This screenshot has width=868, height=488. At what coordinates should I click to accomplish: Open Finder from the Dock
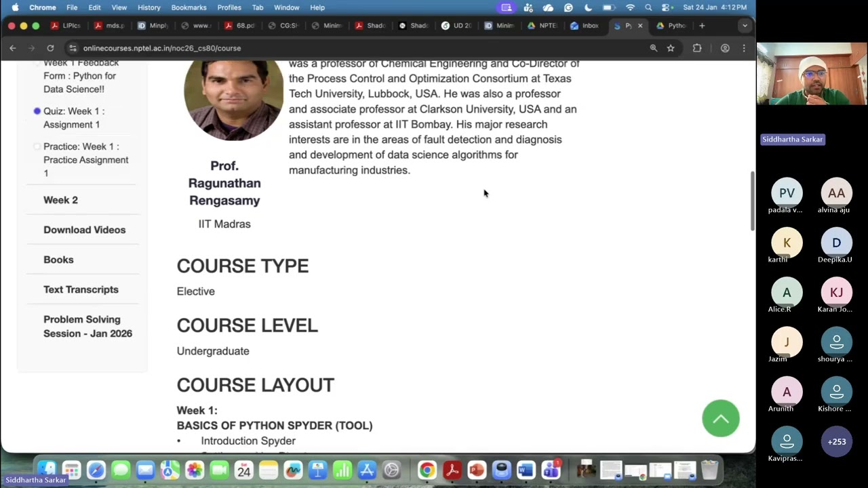point(47,470)
